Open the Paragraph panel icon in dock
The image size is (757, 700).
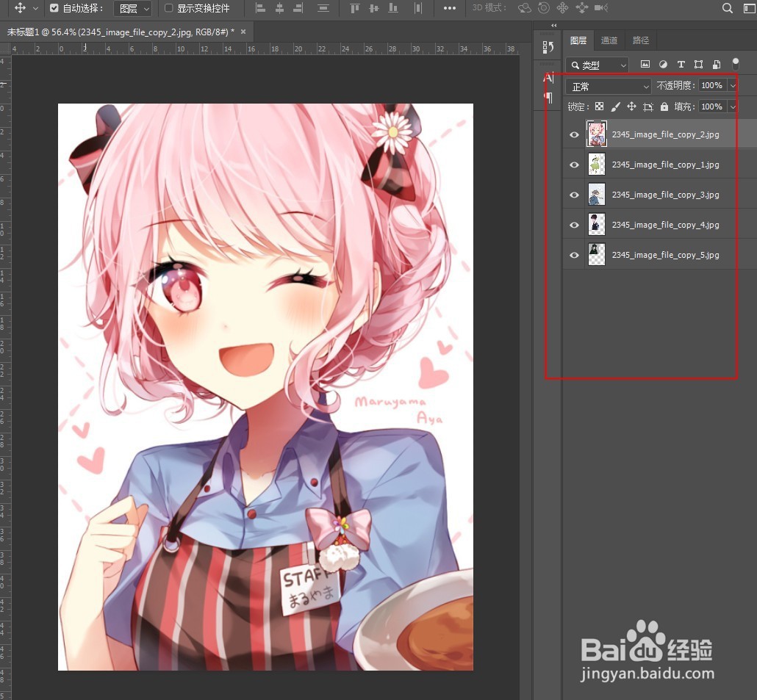click(x=548, y=98)
